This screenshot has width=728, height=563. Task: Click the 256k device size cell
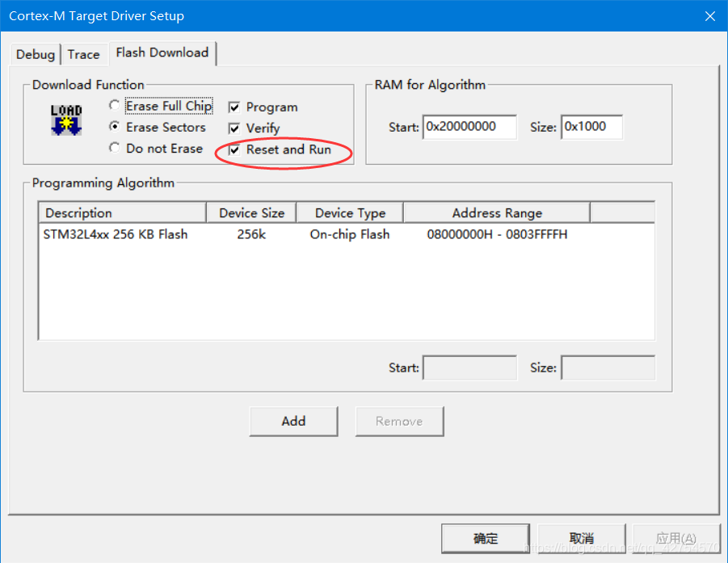pos(251,234)
